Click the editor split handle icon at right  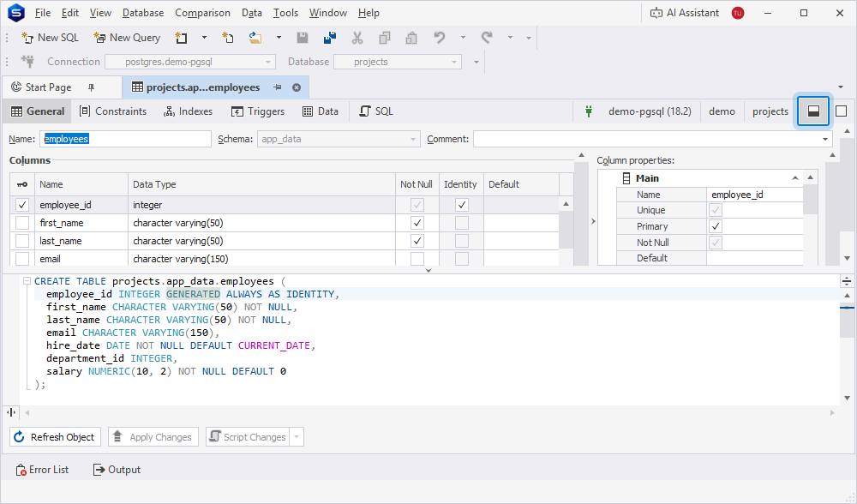click(847, 281)
